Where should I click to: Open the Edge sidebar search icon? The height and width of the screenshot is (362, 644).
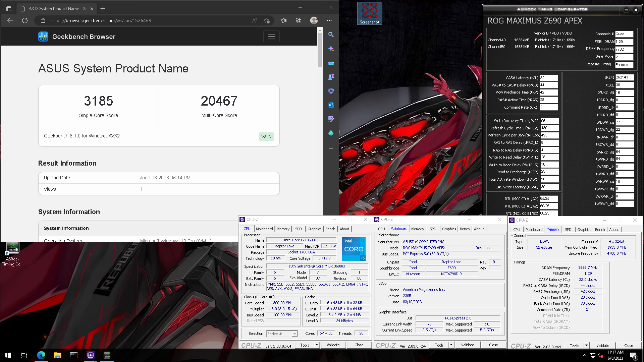click(x=331, y=35)
